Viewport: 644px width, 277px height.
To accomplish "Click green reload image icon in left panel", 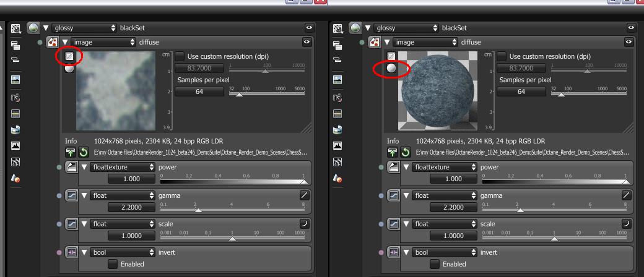I will click(x=84, y=153).
